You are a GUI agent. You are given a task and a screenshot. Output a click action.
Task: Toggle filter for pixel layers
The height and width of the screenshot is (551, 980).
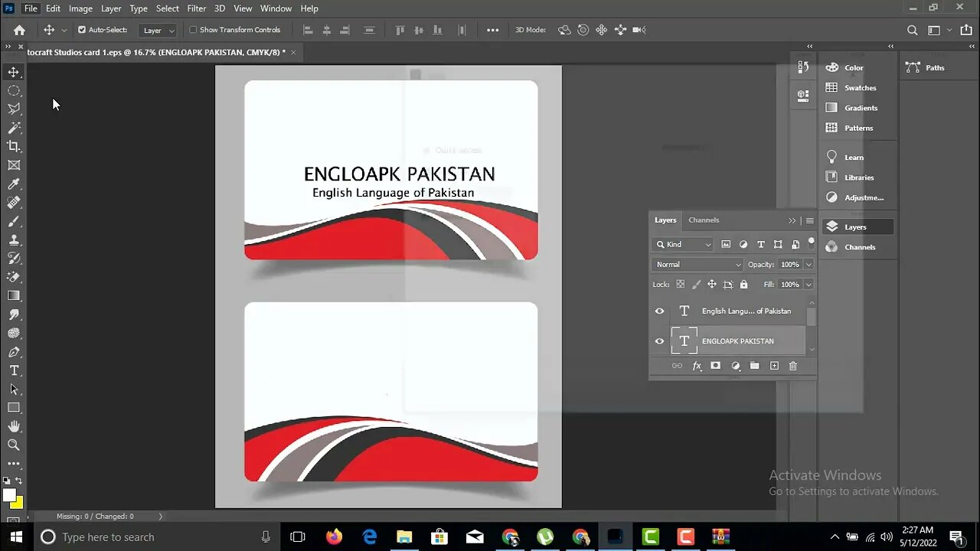pos(726,244)
